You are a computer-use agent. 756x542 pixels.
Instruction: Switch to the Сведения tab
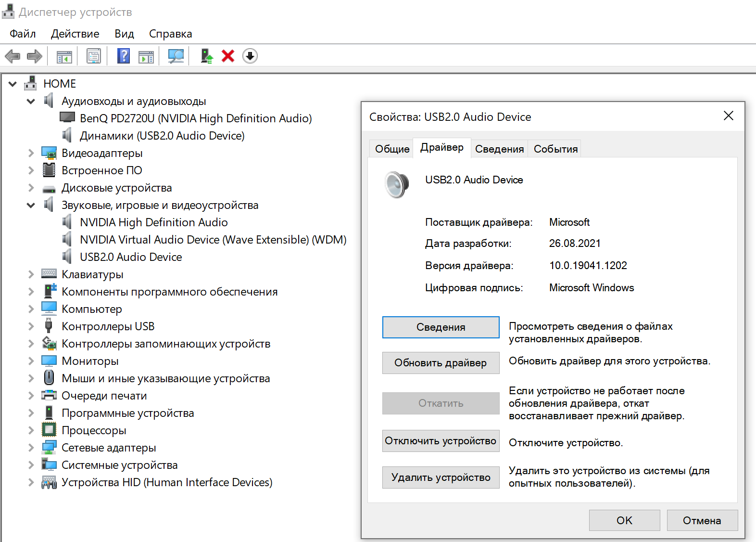point(499,149)
